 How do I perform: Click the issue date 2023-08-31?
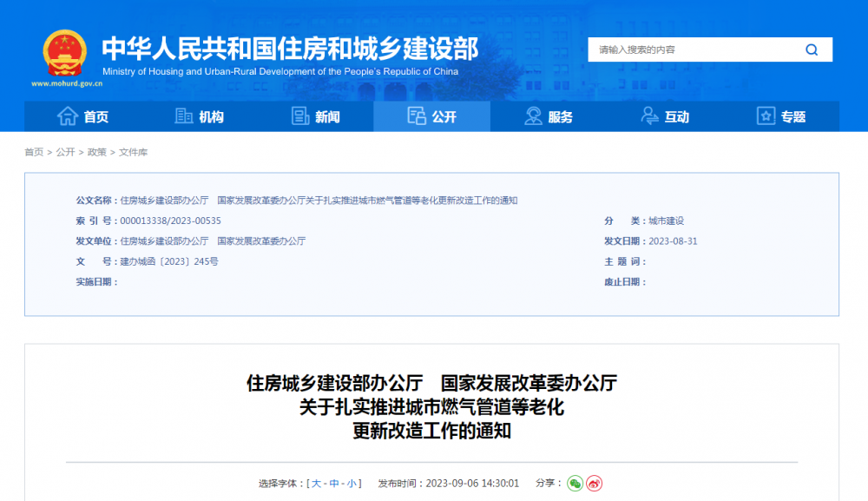point(673,241)
